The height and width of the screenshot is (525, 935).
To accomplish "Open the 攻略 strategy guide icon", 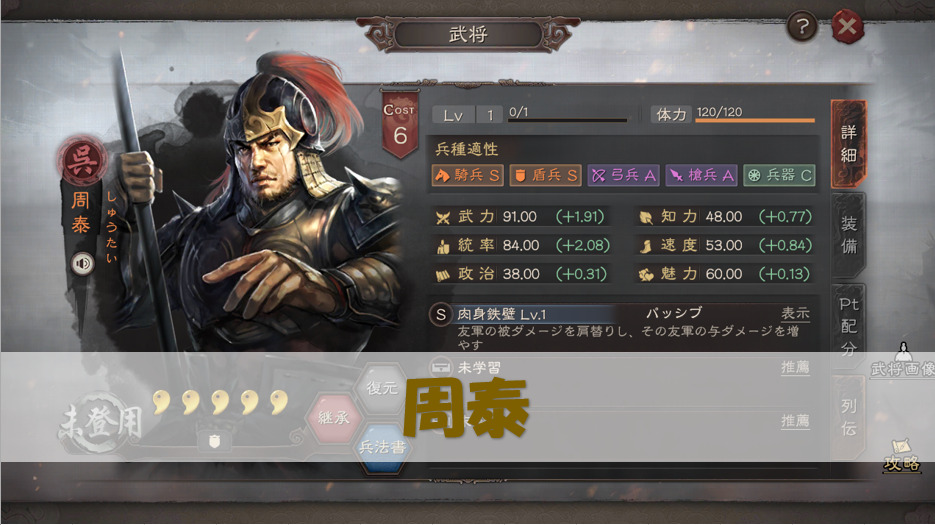I will (901, 456).
